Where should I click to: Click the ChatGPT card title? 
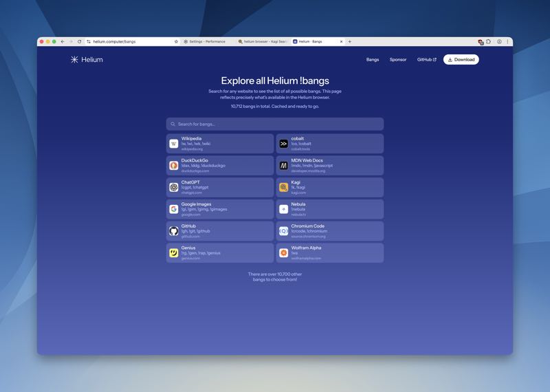[x=190, y=182]
